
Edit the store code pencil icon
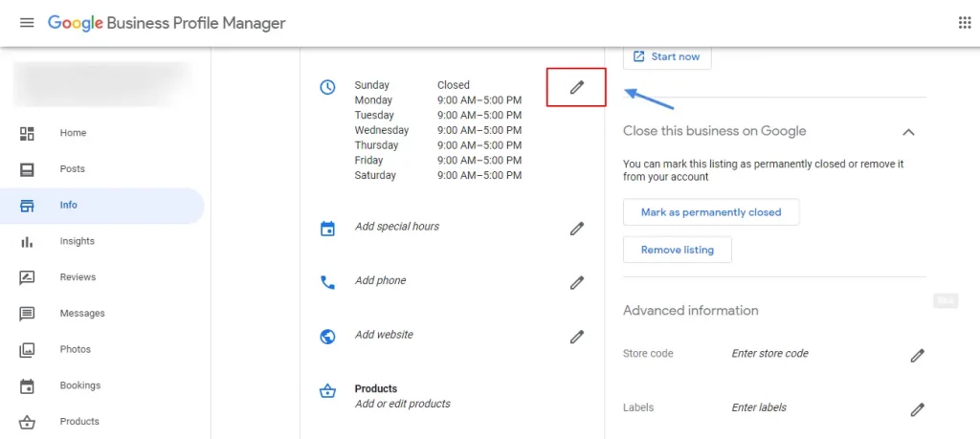pyautogui.click(x=917, y=355)
